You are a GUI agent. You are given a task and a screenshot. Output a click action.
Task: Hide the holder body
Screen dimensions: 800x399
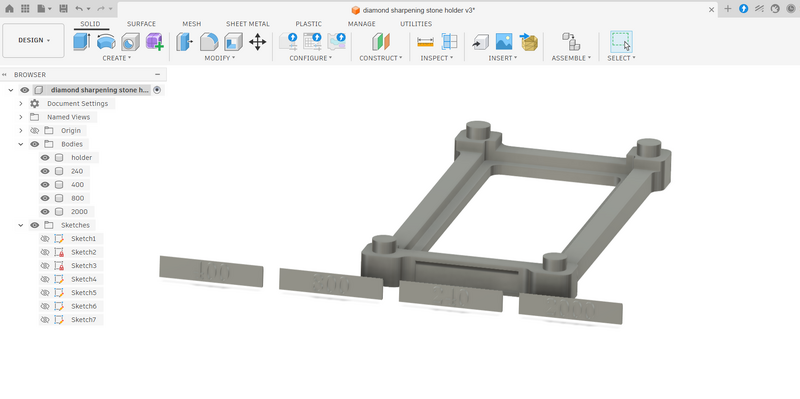point(45,158)
